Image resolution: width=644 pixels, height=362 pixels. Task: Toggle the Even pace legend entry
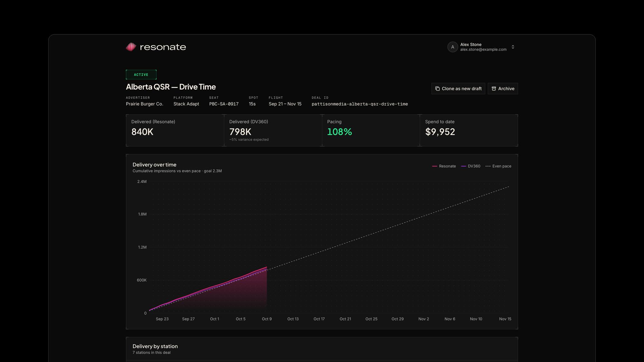[x=498, y=166]
